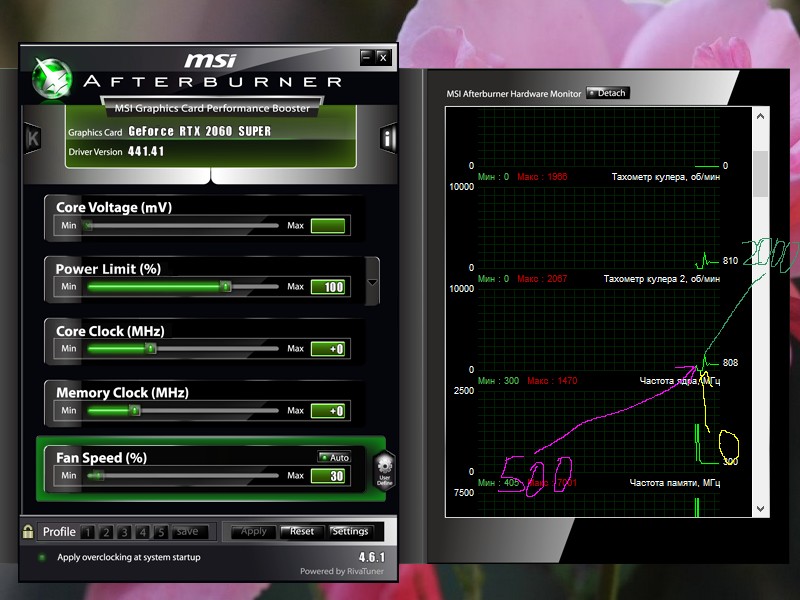Click the Memory Clock slider handle
The image size is (800, 600).
(x=134, y=410)
